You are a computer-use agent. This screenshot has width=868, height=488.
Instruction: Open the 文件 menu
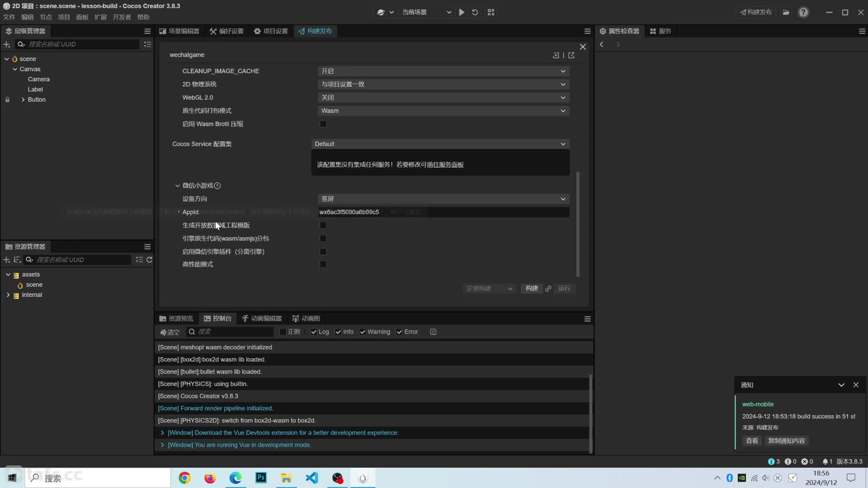(x=9, y=17)
